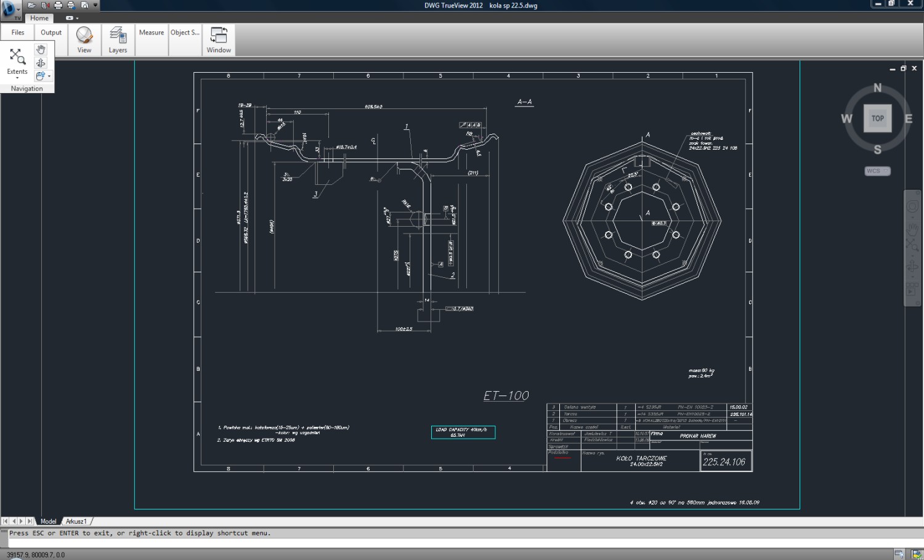
Task: Click the Zoom Extents icon in Navigation panel
Action: 17,57
